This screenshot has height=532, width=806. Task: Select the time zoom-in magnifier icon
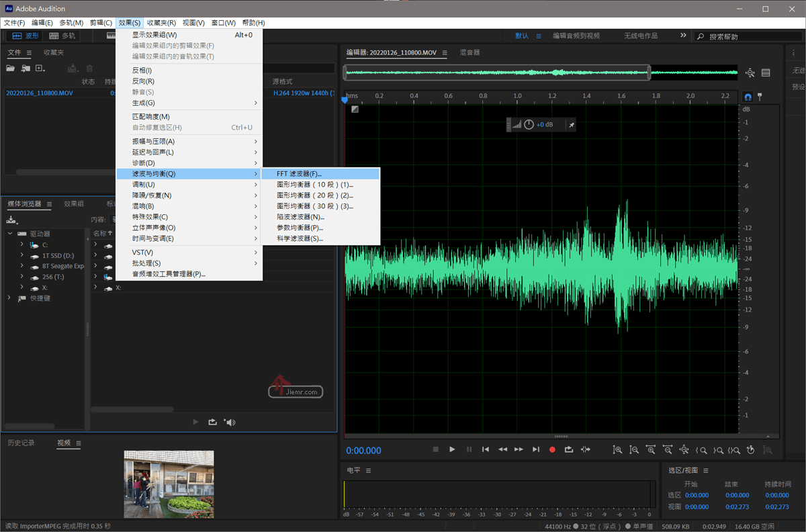click(650, 449)
